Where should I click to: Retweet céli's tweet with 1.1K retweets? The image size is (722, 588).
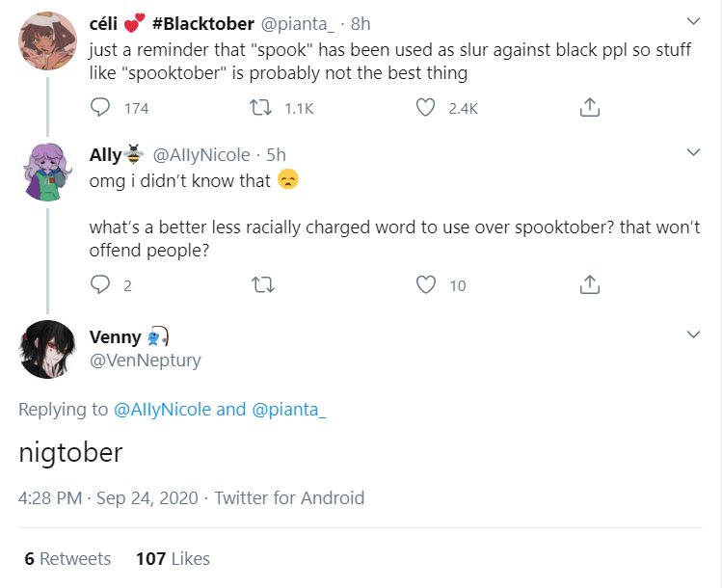click(x=261, y=108)
